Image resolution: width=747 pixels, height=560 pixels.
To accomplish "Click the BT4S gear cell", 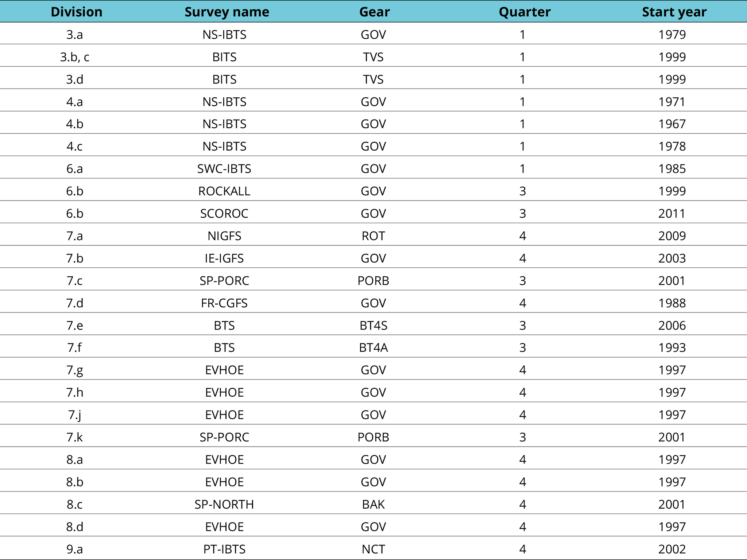I will pos(373,326).
